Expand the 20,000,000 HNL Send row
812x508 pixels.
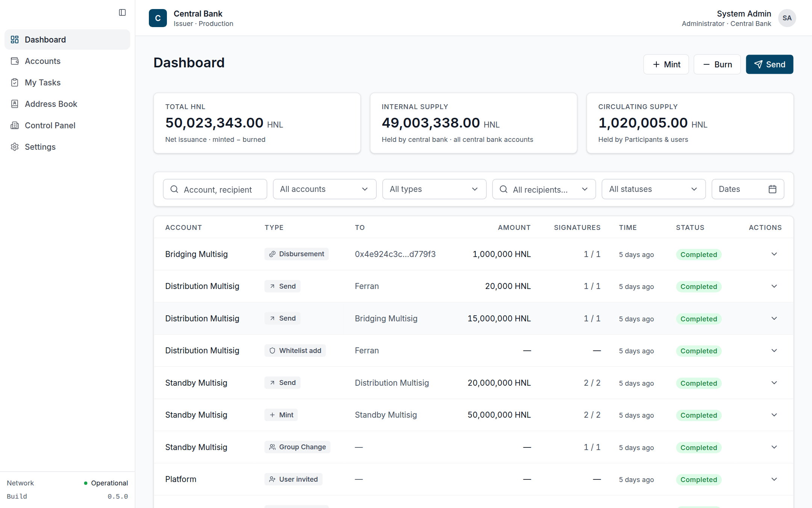774,383
